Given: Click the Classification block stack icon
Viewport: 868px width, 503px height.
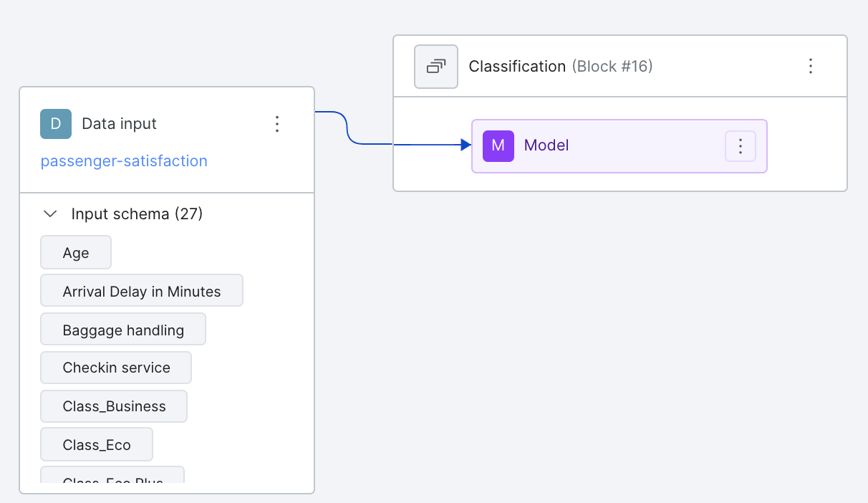Looking at the screenshot, I should coord(436,67).
